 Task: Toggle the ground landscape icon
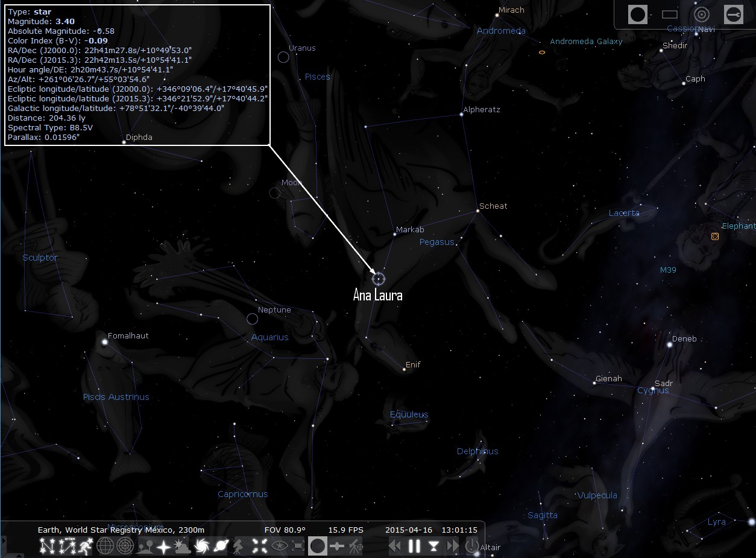(x=145, y=547)
